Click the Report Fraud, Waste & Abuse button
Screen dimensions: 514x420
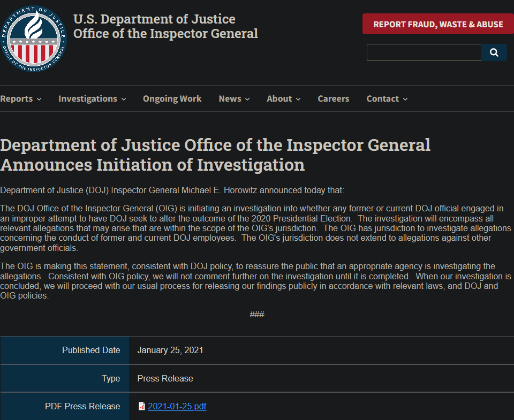[438, 24]
